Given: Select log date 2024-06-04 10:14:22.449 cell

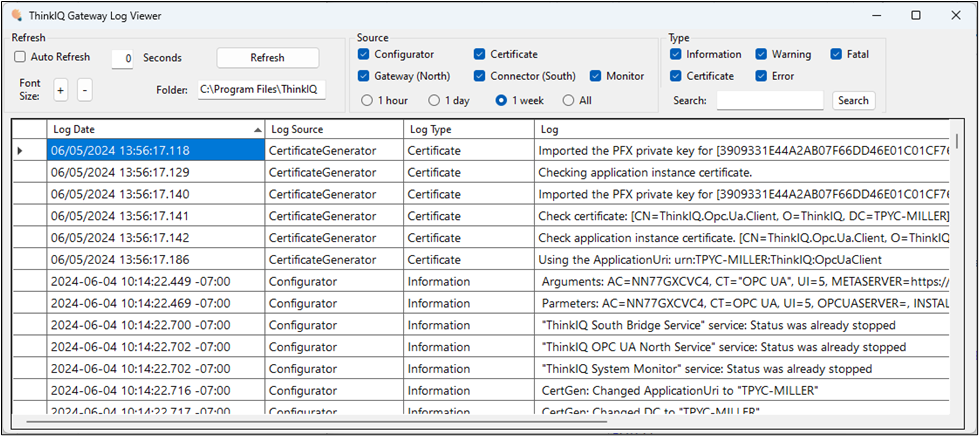Looking at the screenshot, I should point(156,282).
